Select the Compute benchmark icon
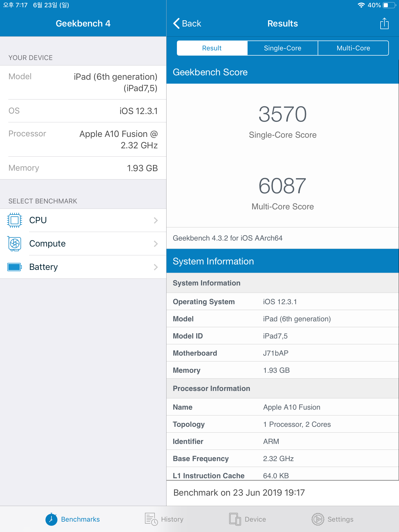The height and width of the screenshot is (532, 399). (x=15, y=244)
